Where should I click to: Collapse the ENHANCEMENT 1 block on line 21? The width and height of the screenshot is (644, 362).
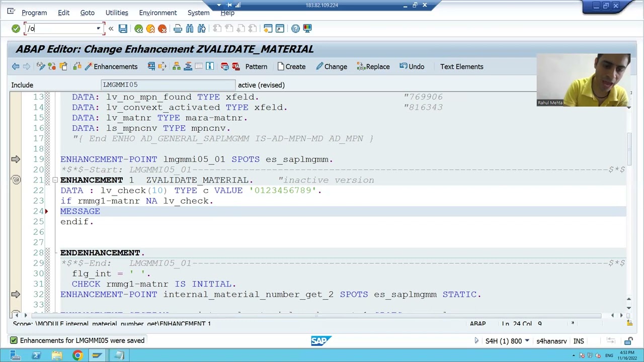pyautogui.click(x=55, y=180)
